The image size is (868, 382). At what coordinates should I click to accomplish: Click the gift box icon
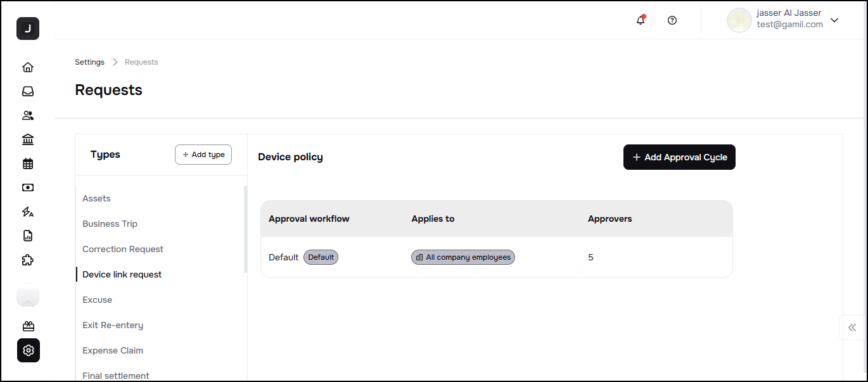tap(28, 326)
